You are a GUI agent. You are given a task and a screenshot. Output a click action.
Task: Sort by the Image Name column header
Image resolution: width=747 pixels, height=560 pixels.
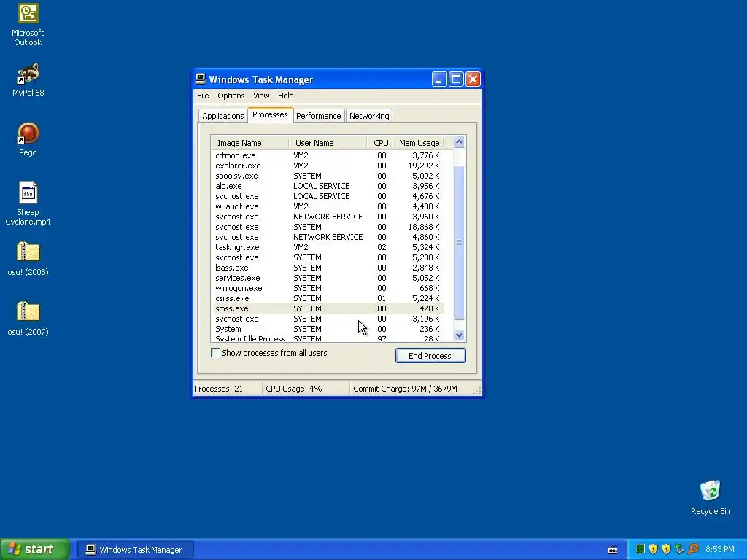[x=249, y=143]
